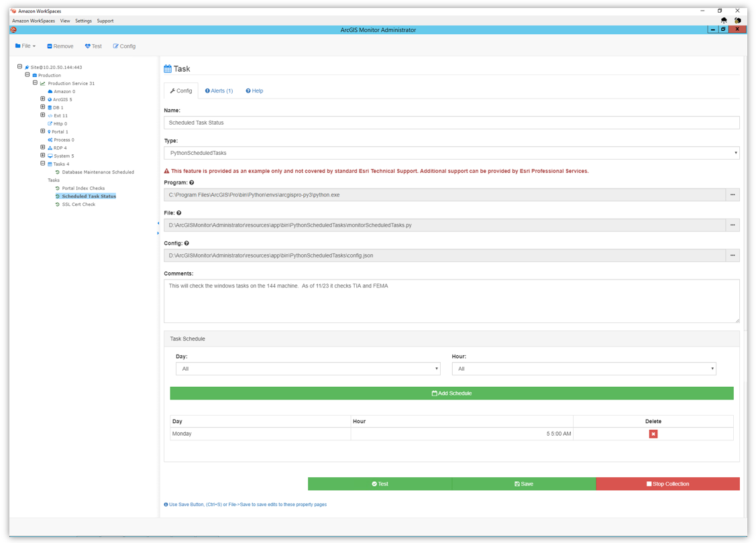Click the System monitor icon in sidebar
This screenshot has height=543, width=756.
[x=50, y=156]
